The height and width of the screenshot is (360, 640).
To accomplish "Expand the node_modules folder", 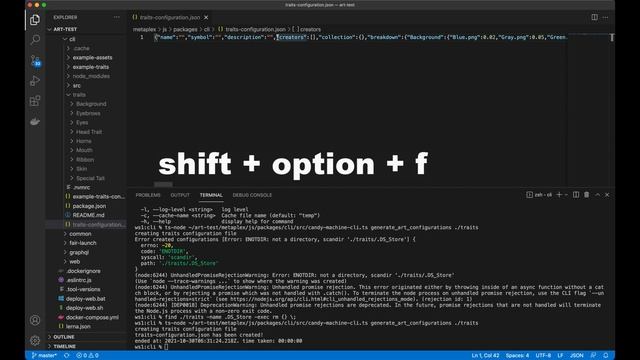I will pyautogui.click(x=86, y=76).
